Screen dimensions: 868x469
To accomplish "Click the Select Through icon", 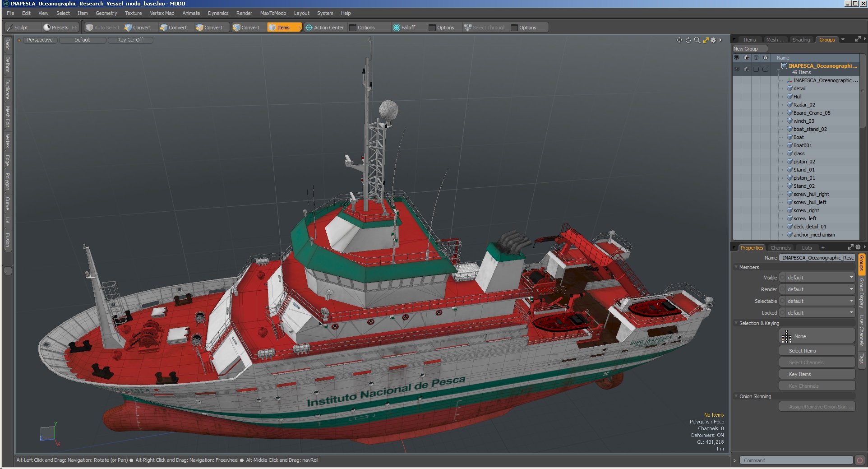I will coord(467,28).
